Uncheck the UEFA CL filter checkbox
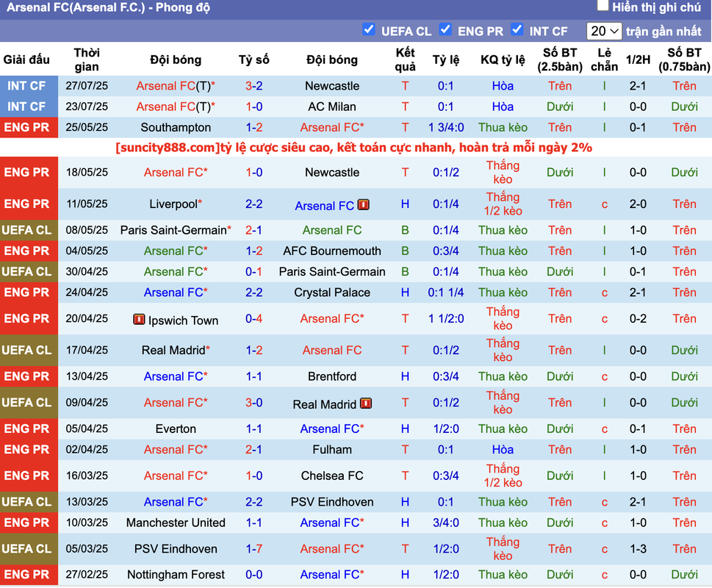 point(369,29)
